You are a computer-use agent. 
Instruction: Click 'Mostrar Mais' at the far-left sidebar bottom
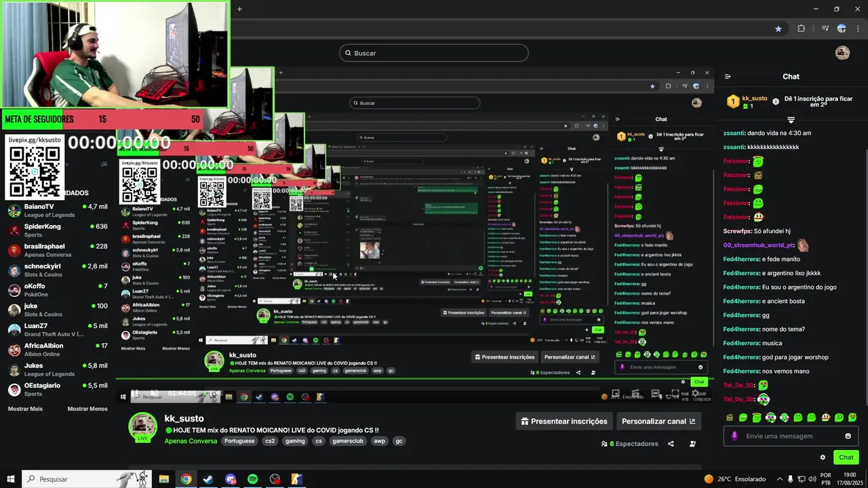click(25, 409)
